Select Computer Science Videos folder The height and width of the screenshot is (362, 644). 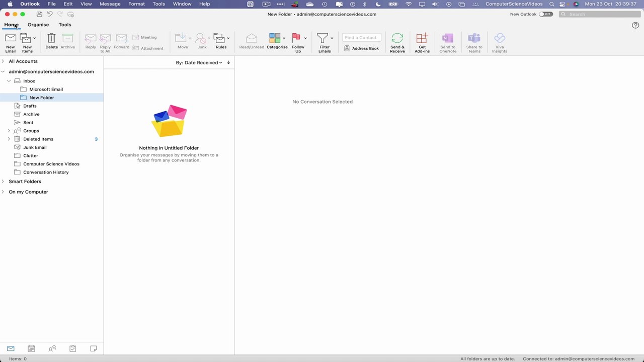[51, 164]
